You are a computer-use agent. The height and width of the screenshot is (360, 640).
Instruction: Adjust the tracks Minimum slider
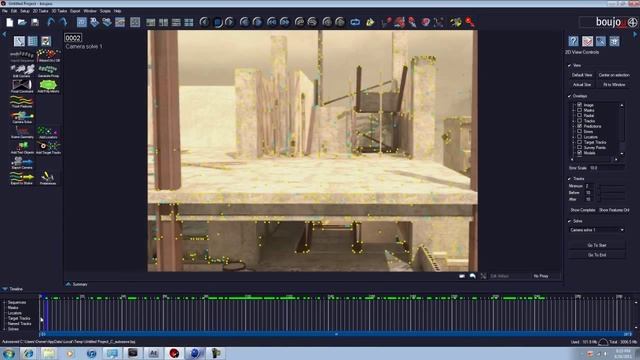click(611, 186)
